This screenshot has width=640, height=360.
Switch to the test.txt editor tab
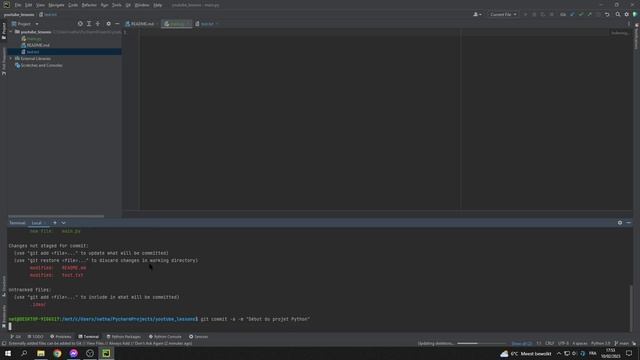[x=207, y=24]
